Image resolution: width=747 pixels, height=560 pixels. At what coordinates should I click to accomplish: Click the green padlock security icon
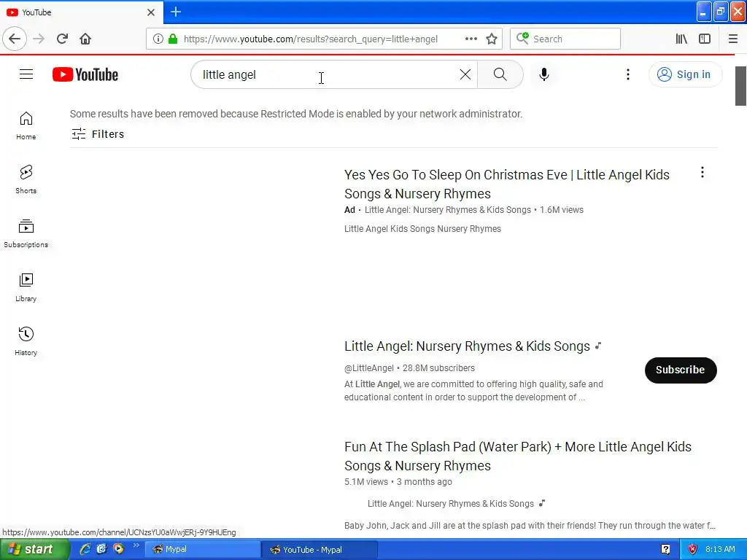coord(173,39)
